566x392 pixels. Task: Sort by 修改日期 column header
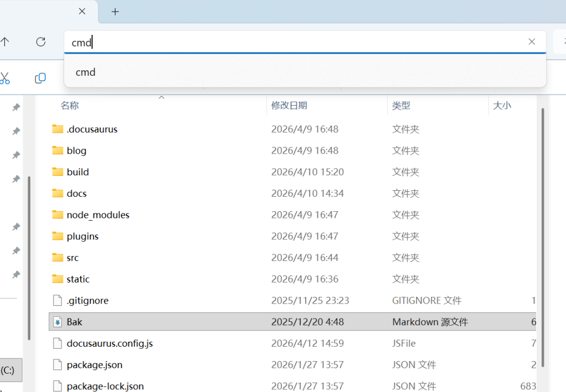coord(289,106)
